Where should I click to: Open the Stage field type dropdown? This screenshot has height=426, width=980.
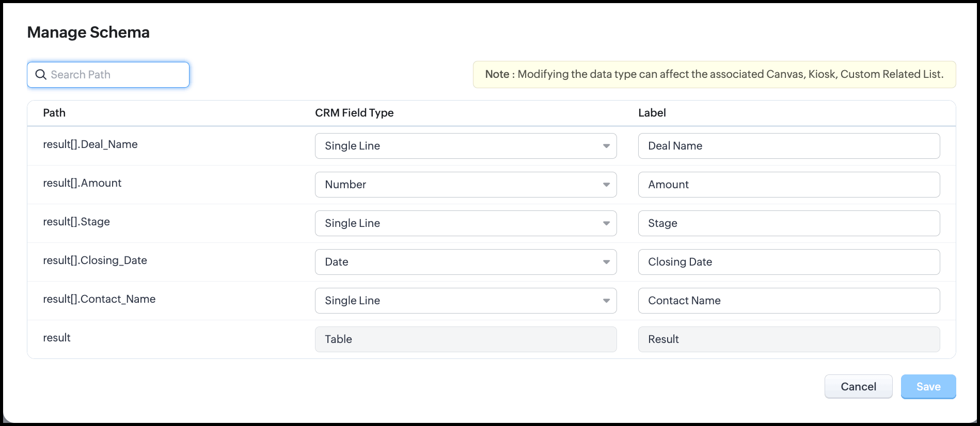465,223
